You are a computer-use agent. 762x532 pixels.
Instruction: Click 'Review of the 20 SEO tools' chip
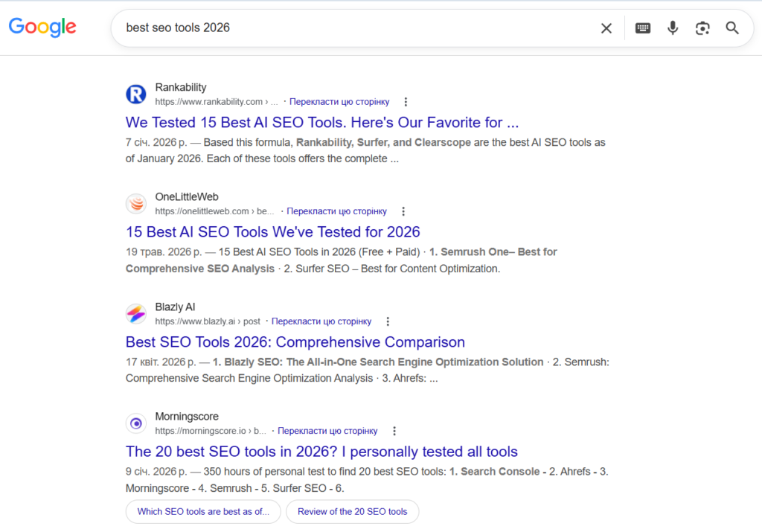coord(352,512)
